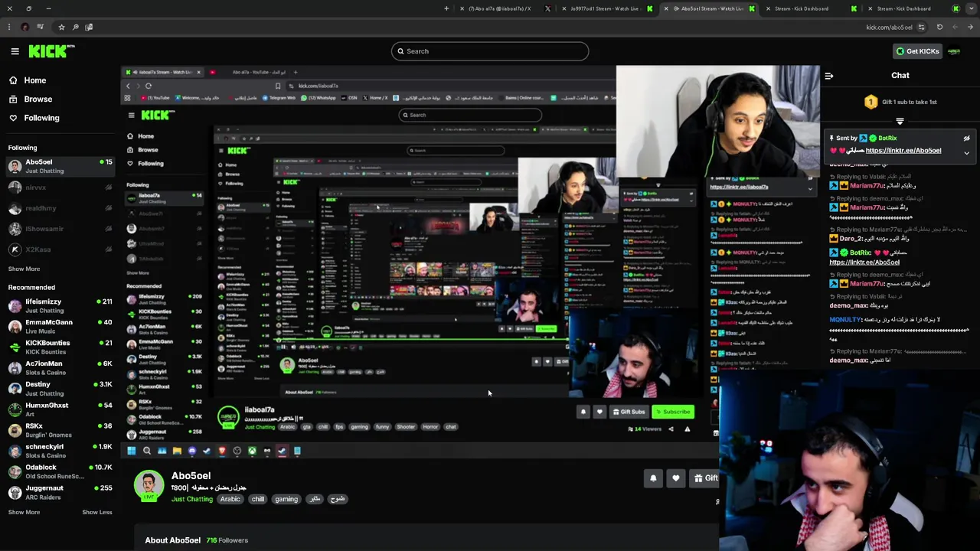Open recommended channel KICKBounties

click(x=60, y=347)
